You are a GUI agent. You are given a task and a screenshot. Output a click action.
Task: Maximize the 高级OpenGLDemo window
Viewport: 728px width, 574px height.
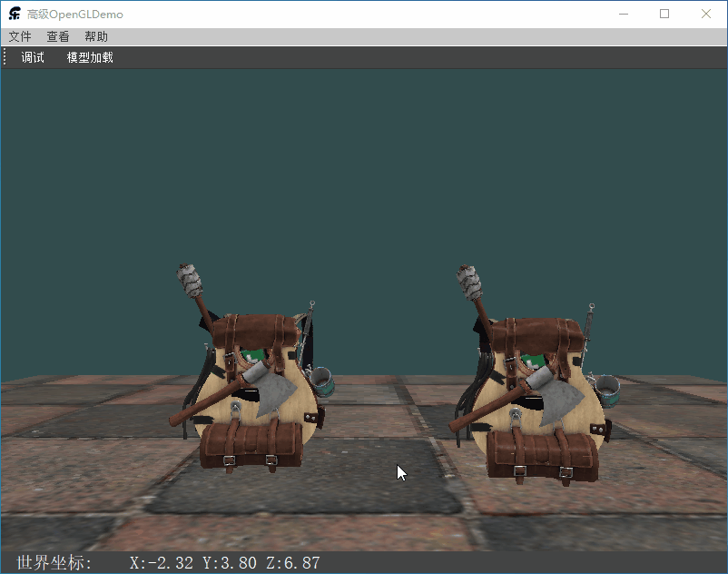click(664, 14)
